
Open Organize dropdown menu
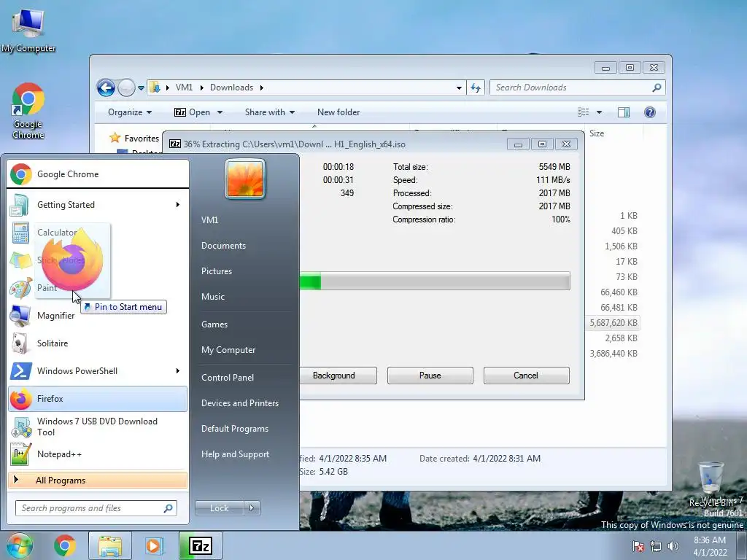click(x=130, y=112)
